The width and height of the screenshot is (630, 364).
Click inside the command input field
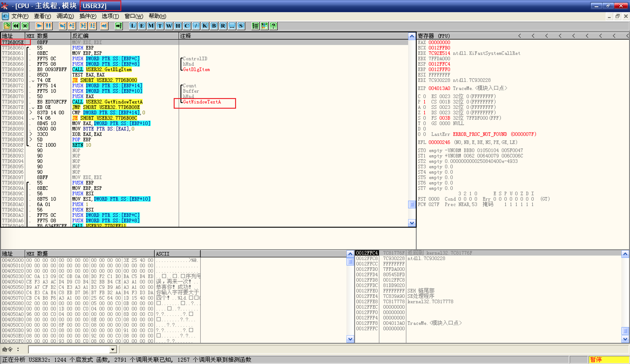[x=69, y=349]
